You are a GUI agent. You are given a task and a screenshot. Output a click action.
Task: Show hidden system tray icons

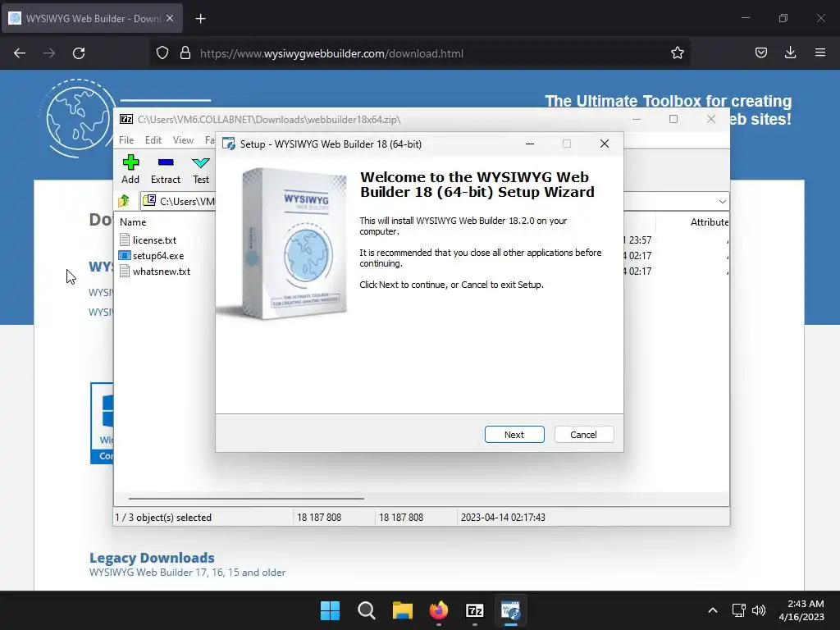[x=713, y=610]
